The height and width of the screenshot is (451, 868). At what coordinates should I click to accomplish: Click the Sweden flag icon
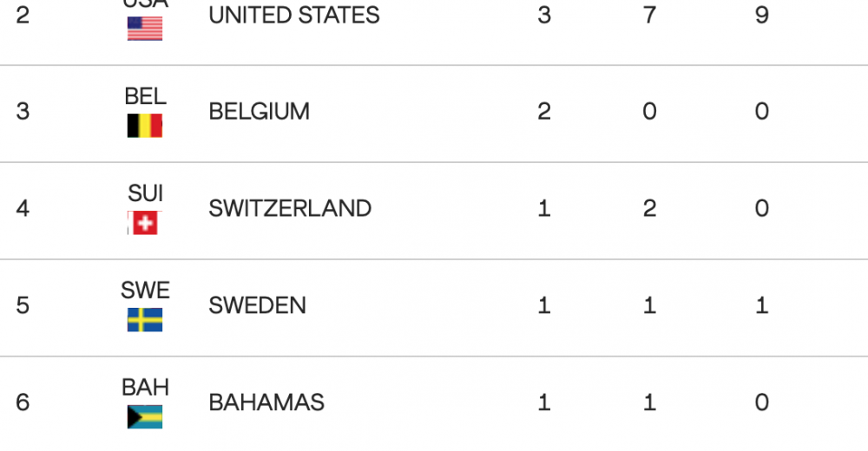145,321
